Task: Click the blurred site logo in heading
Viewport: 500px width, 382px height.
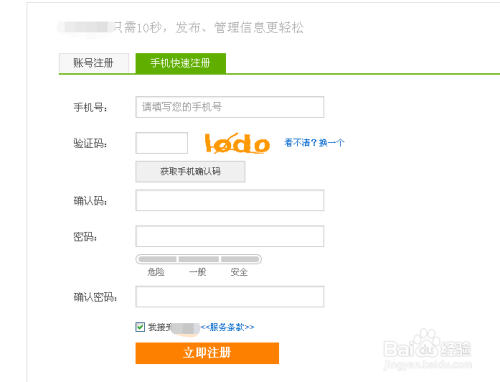Action: click(x=85, y=27)
